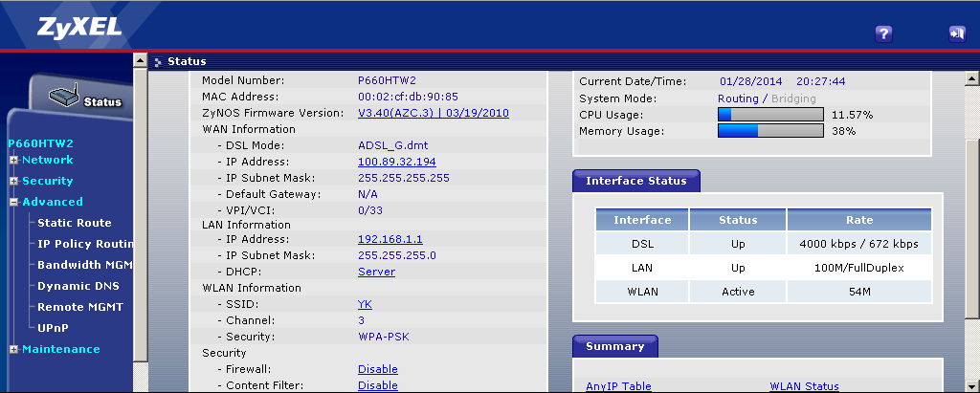This screenshot has width=980, height=393.
Task: Open Bandwidth MGMT page
Action: pyautogui.click(x=85, y=265)
